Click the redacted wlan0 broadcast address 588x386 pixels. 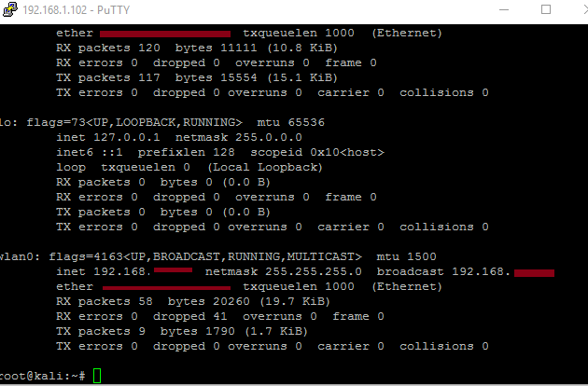pyautogui.click(x=533, y=273)
